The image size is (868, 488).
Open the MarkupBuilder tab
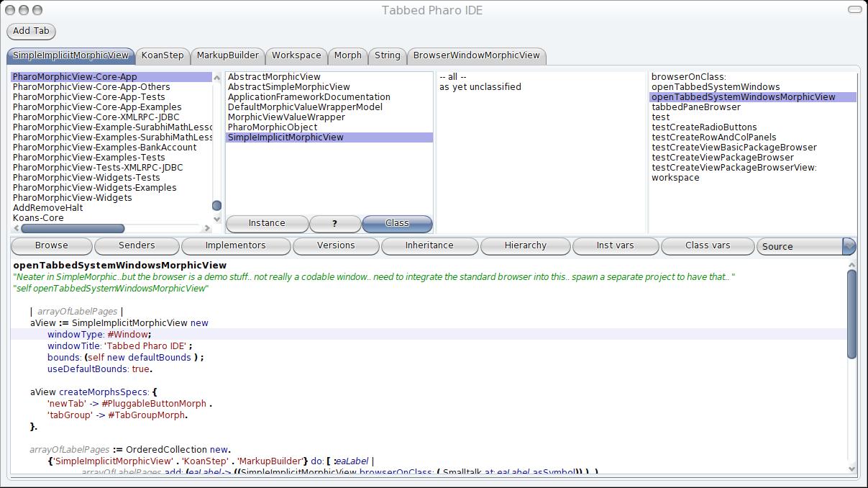click(228, 55)
